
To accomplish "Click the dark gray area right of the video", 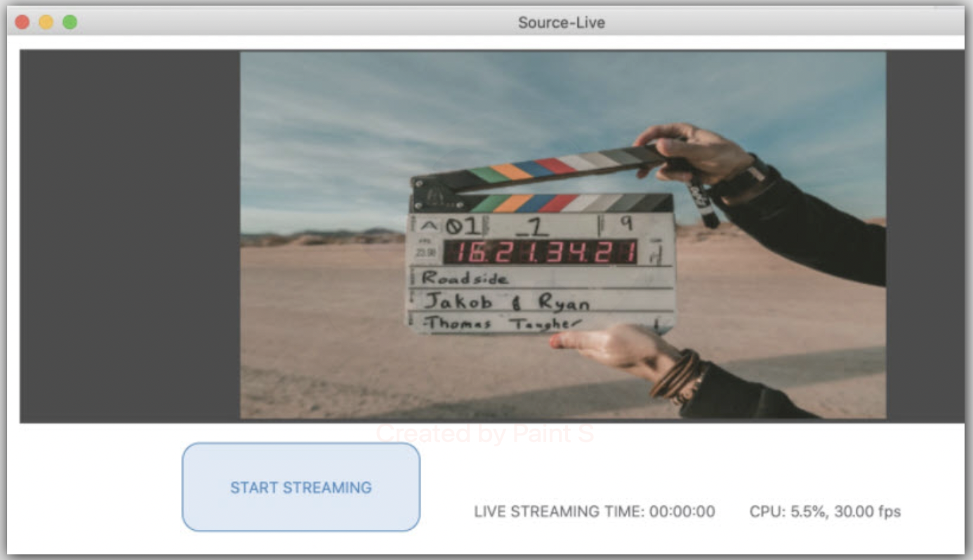I will (x=924, y=236).
